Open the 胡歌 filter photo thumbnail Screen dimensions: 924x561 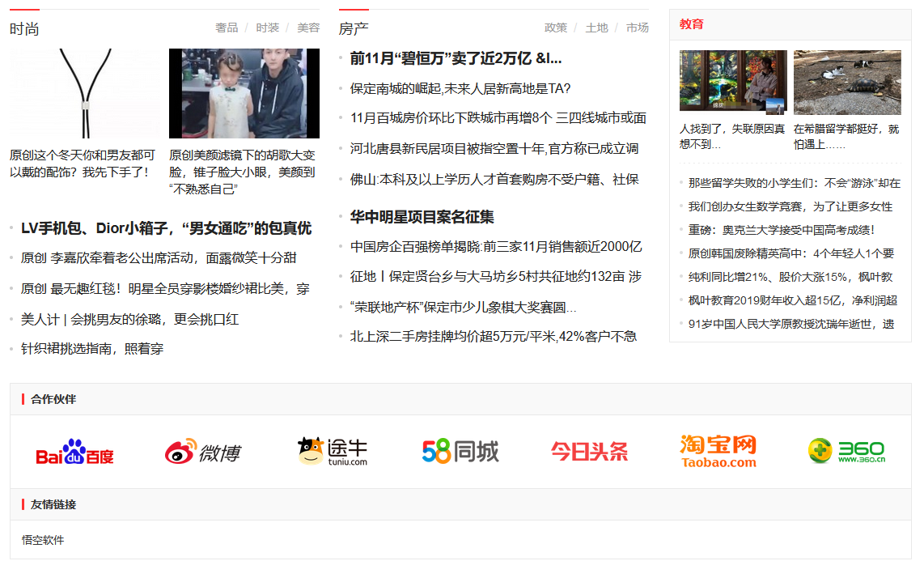(244, 93)
